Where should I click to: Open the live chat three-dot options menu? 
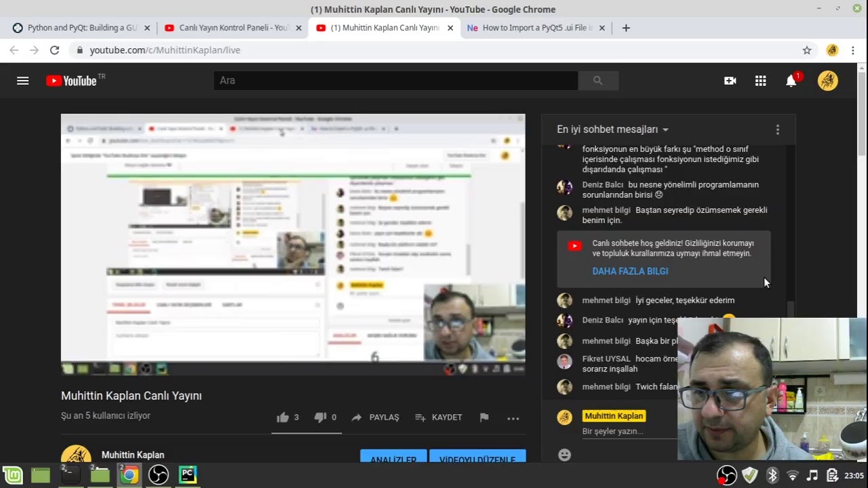click(778, 129)
